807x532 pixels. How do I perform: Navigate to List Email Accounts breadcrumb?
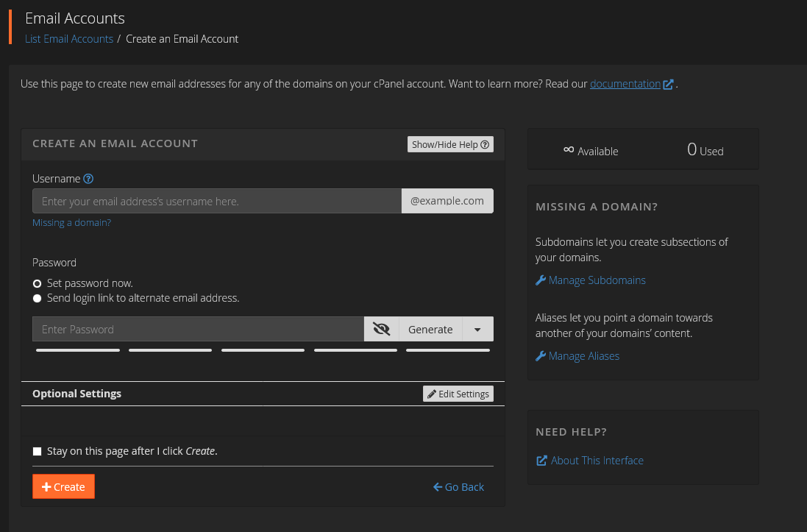click(x=68, y=38)
